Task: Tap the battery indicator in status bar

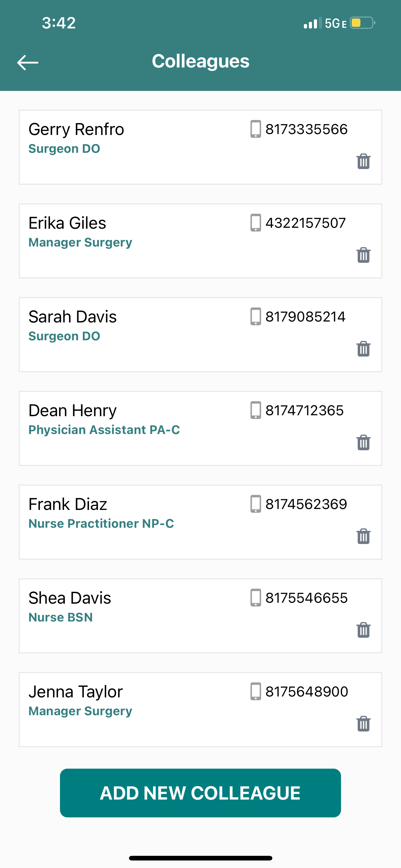Action: click(363, 23)
